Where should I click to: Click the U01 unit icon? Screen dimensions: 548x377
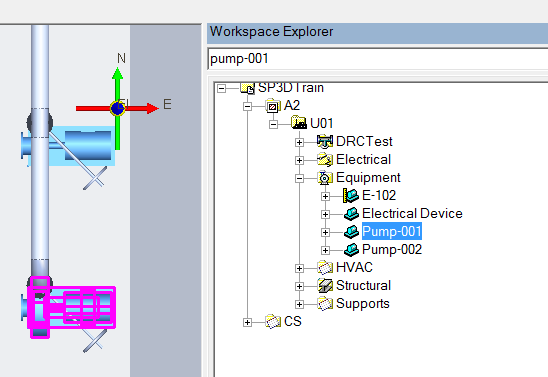299,123
